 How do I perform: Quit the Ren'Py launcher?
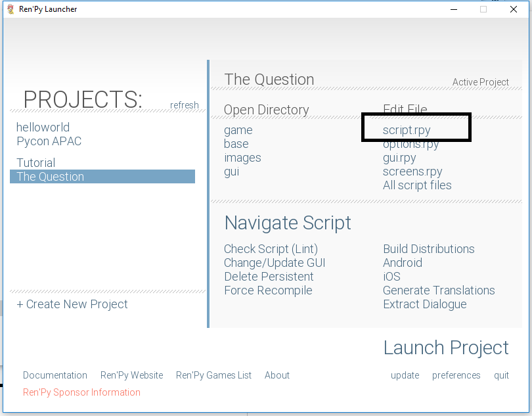tap(502, 376)
